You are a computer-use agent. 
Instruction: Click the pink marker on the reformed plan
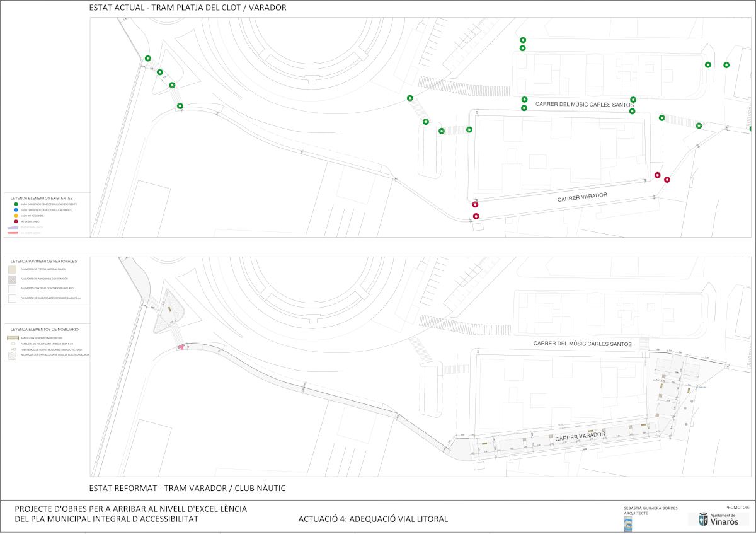[x=182, y=346]
